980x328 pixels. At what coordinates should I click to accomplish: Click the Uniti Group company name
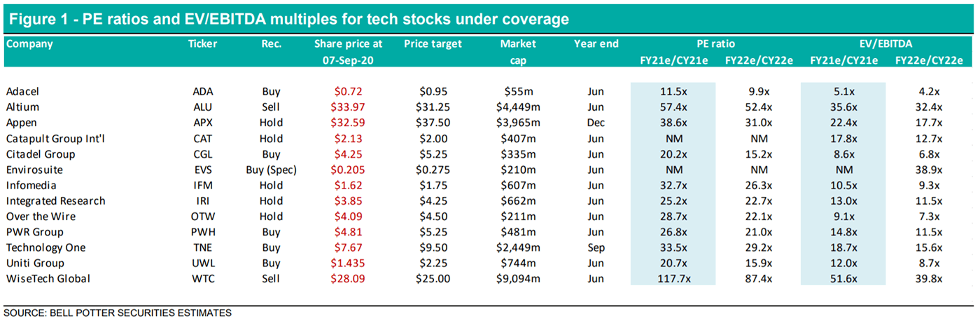(35, 264)
